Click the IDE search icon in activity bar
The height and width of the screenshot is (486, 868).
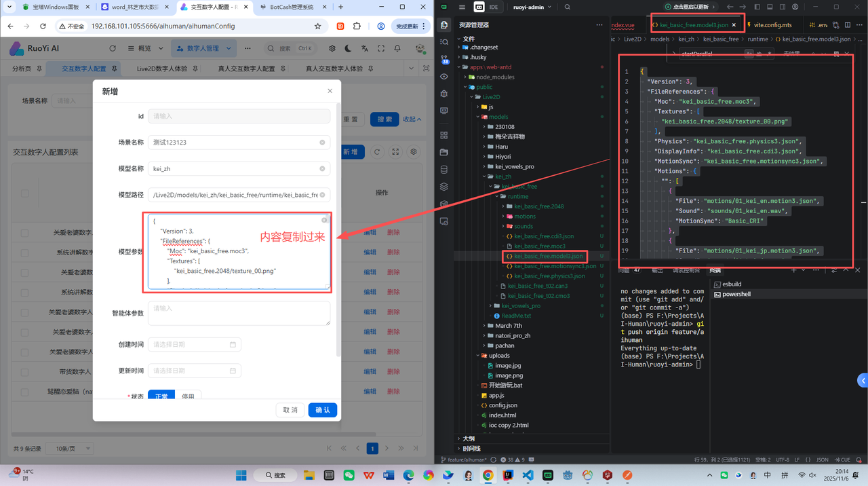pyautogui.click(x=444, y=42)
